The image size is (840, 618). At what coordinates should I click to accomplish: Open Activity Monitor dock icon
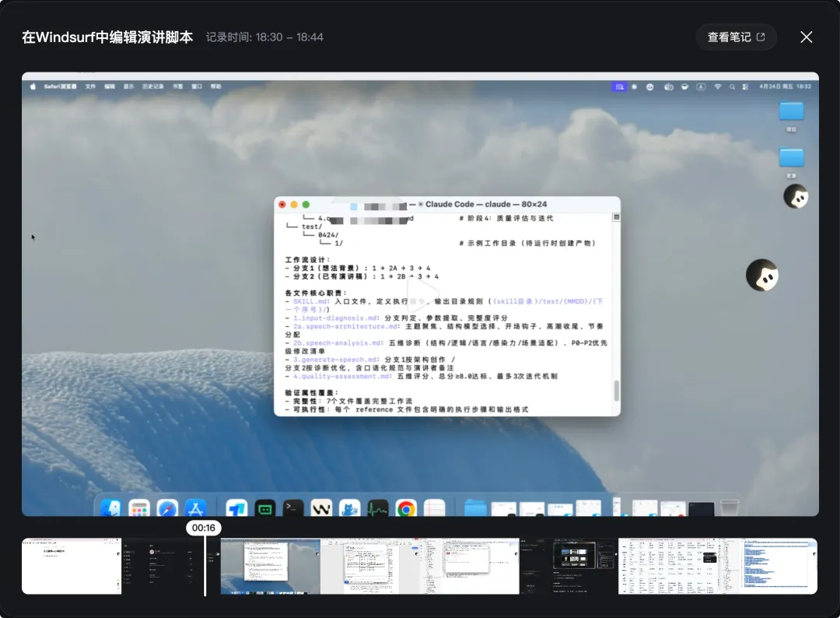(378, 508)
